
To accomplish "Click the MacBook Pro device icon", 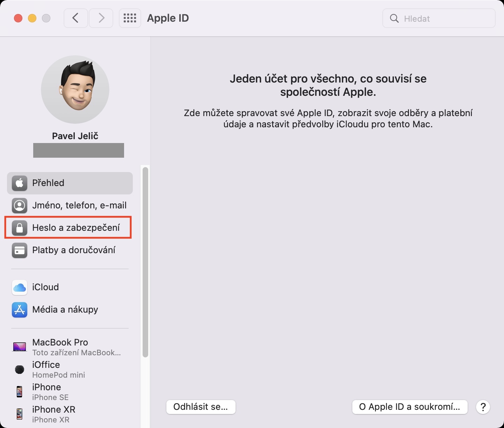I will coord(20,347).
